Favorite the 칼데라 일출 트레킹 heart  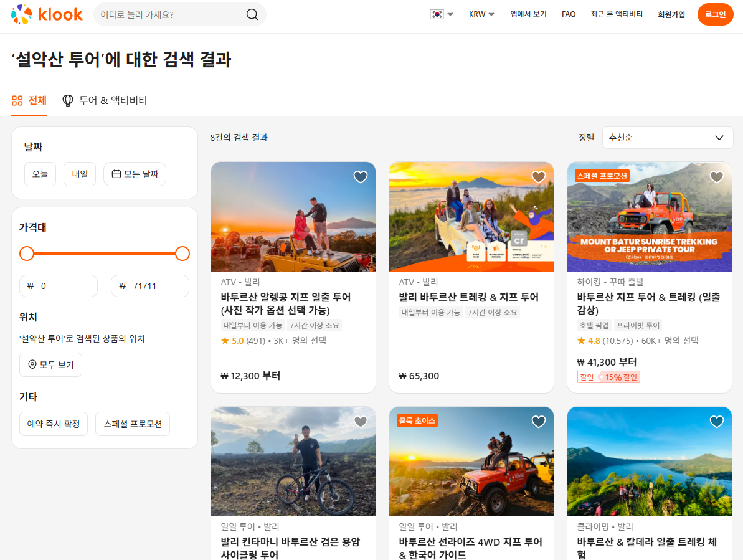717,421
